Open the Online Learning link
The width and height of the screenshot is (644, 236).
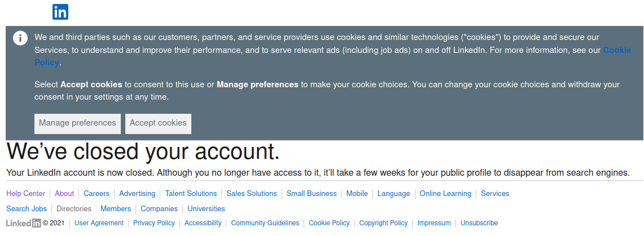pyautogui.click(x=445, y=194)
